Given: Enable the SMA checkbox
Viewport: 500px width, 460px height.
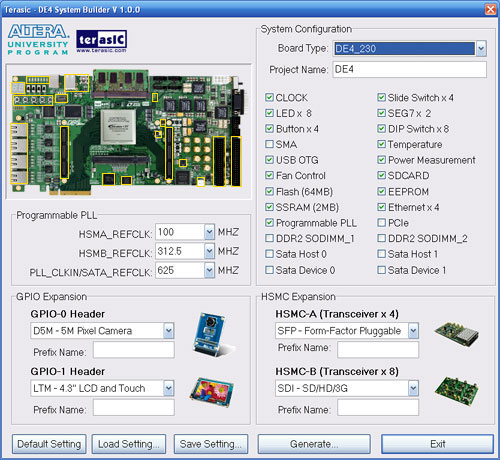Looking at the screenshot, I should pyautogui.click(x=269, y=144).
